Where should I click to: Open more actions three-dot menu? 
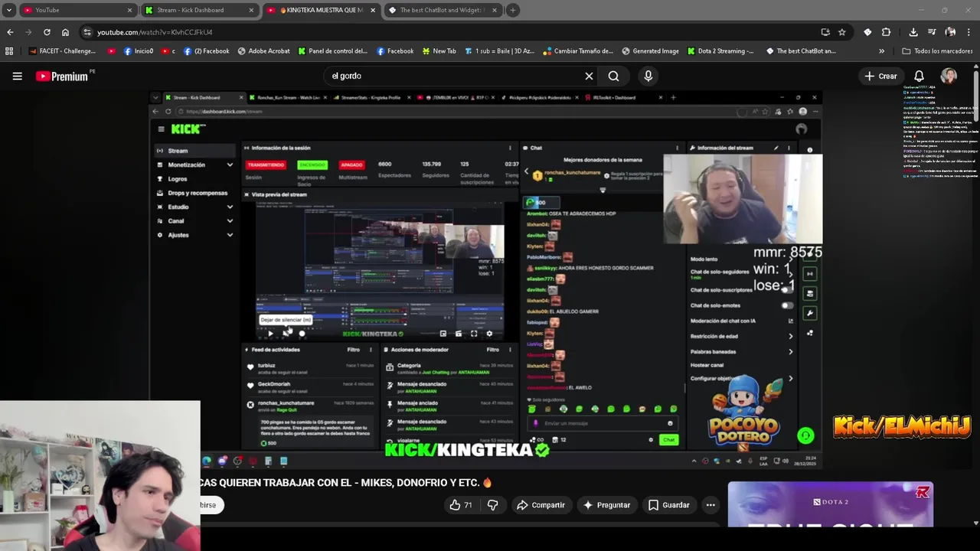(x=710, y=505)
